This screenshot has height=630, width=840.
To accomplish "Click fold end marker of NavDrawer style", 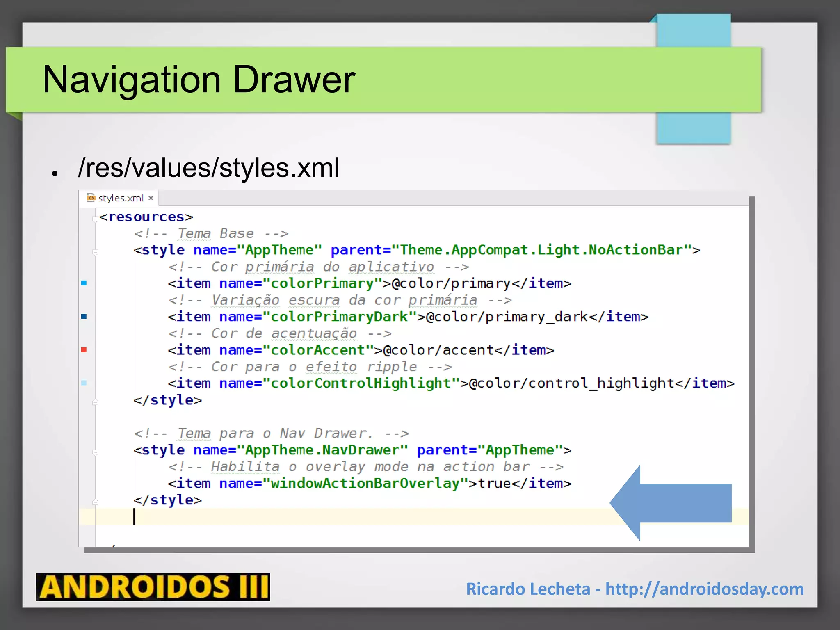I will pos(95,502).
